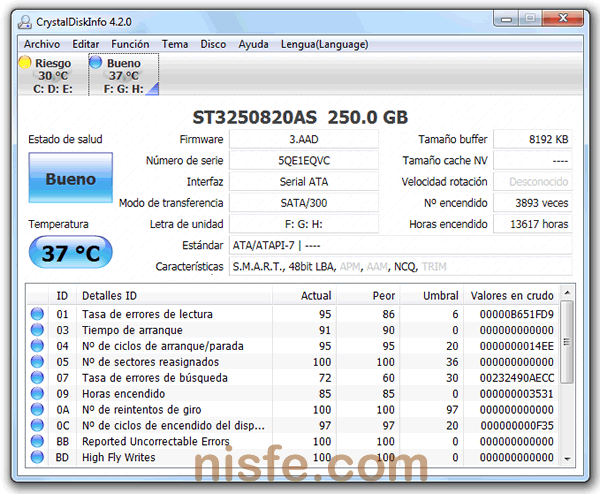The image size is (600, 494).
Task: Select row Nº de reintentos de giro
Action: tap(293, 409)
